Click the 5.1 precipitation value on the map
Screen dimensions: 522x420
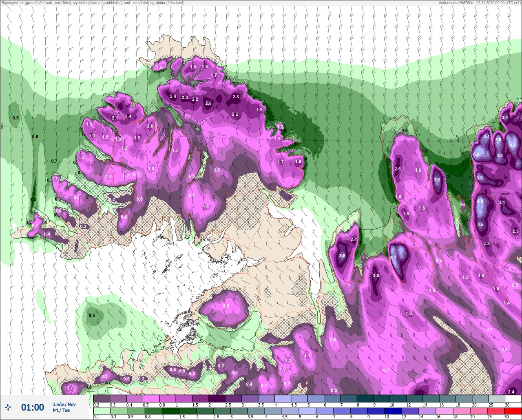[x=394, y=258]
